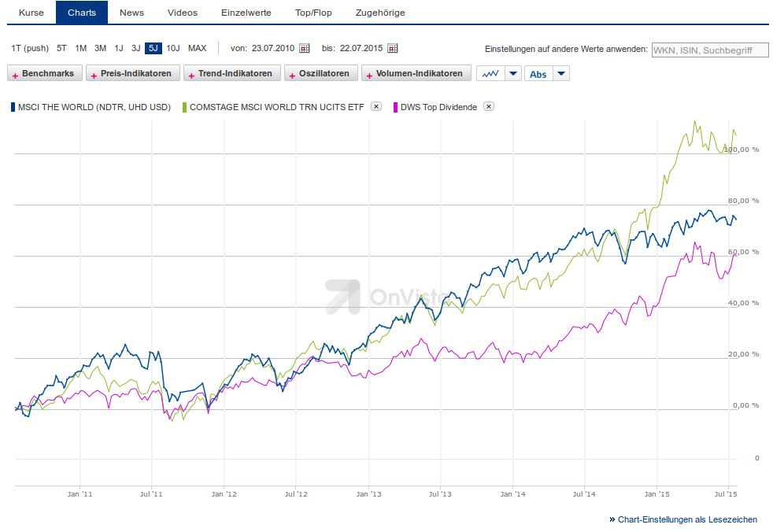Open the 'bis' end date calendar
This screenshot has height=532, width=773.
(x=393, y=49)
